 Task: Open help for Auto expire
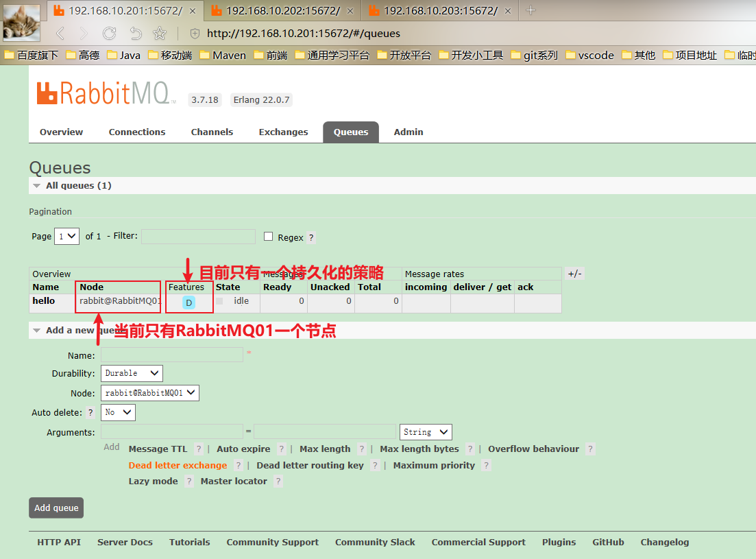[x=282, y=449]
